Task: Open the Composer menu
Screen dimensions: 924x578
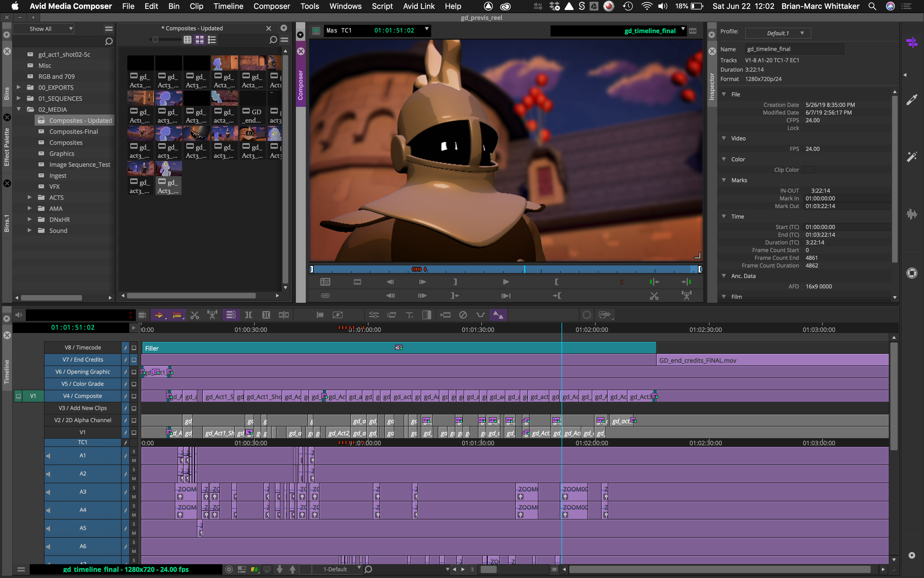Action: 272,6
